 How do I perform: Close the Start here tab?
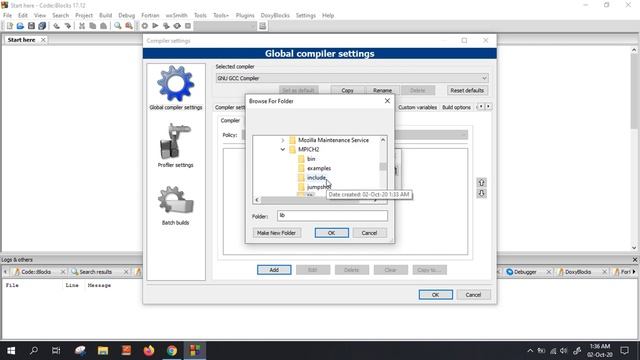(43, 40)
